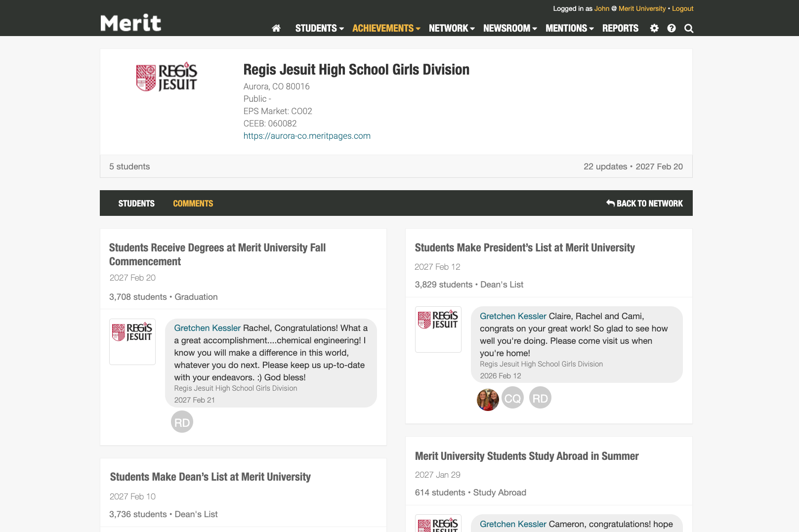Click the Home icon in the navigation bar
The height and width of the screenshot is (532, 799).
tap(276, 28)
